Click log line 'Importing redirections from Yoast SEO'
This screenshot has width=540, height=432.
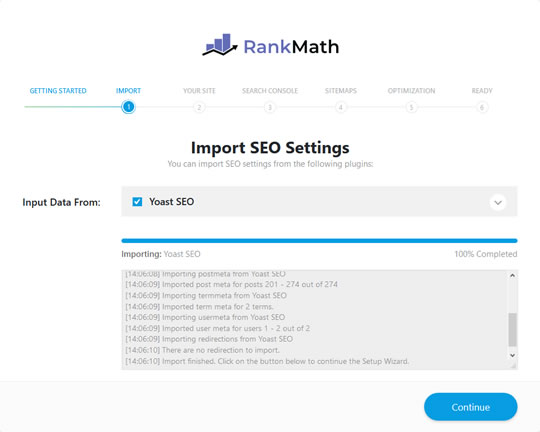[x=209, y=339]
